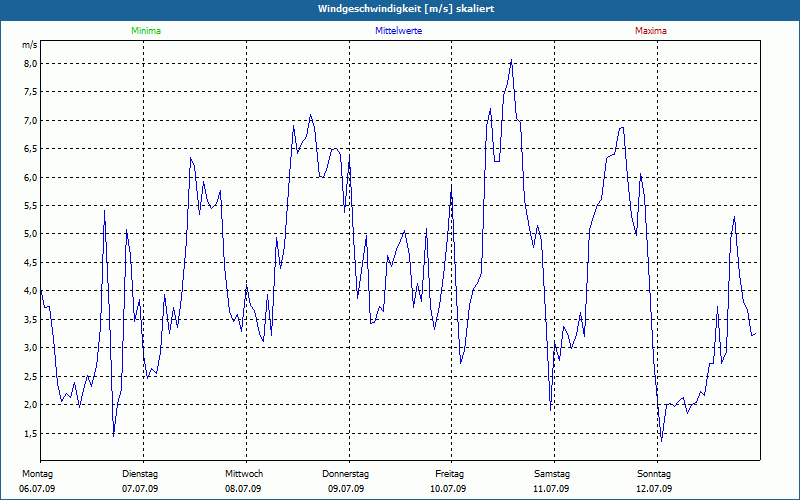Click the date 07.07.09
800x500 pixels.
pyautogui.click(x=140, y=489)
